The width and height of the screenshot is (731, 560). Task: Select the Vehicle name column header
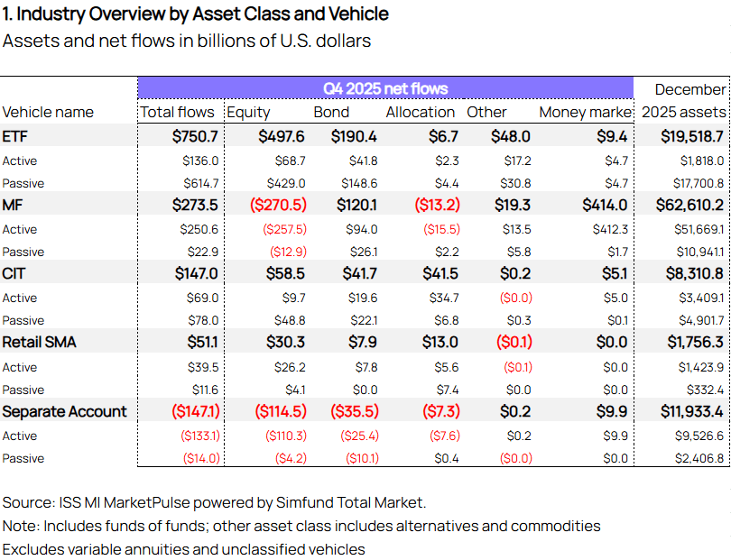coord(48,113)
